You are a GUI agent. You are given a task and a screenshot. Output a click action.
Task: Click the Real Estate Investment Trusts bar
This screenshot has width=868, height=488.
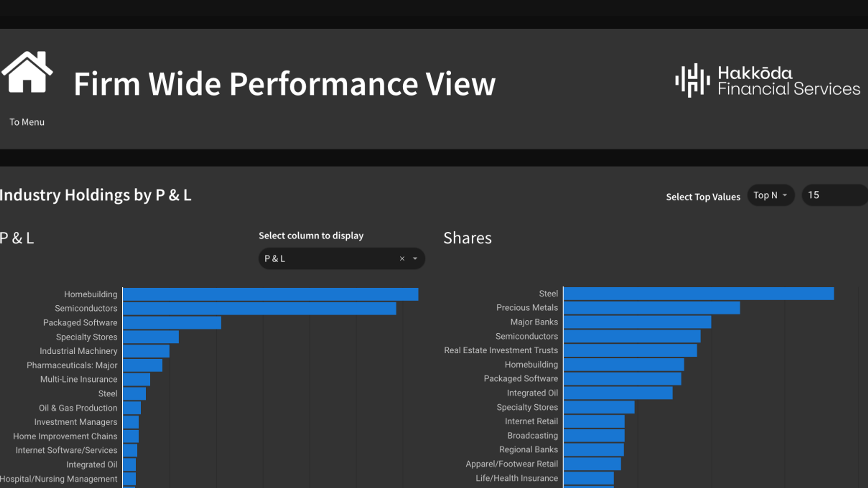[630, 350]
